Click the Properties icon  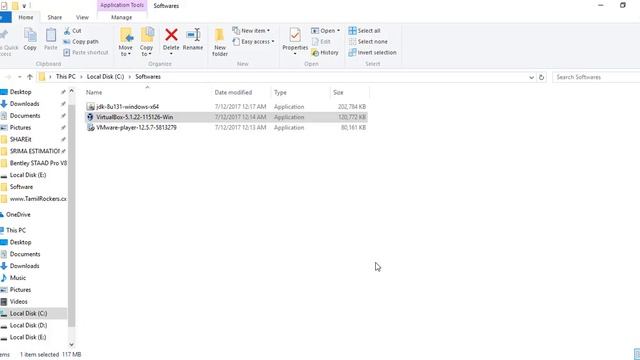pos(295,36)
